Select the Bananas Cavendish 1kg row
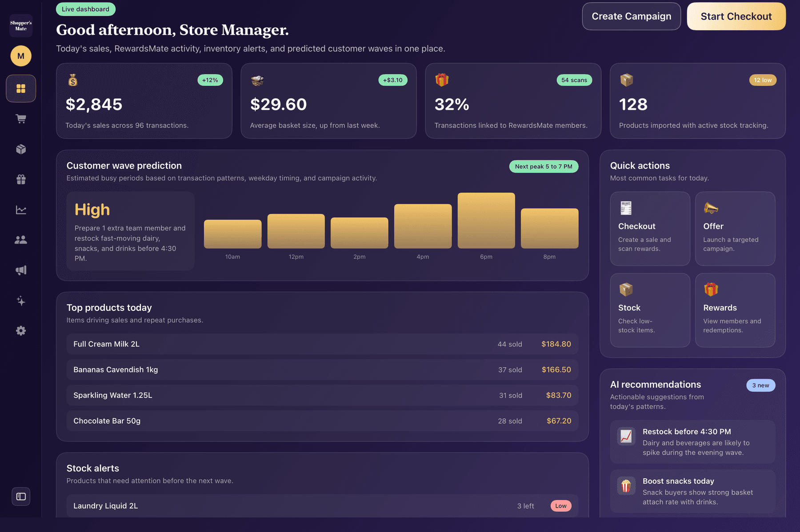Screen dimensions: 800x532 click(322, 369)
